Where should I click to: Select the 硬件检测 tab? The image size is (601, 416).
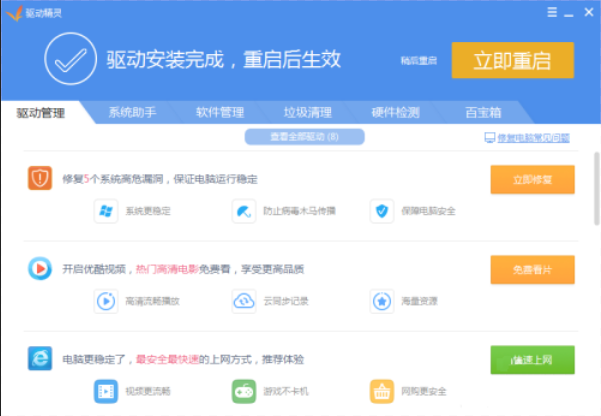(x=396, y=113)
